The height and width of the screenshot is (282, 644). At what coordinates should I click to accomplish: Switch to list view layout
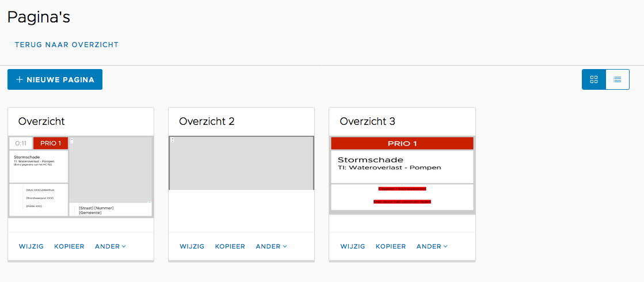618,79
